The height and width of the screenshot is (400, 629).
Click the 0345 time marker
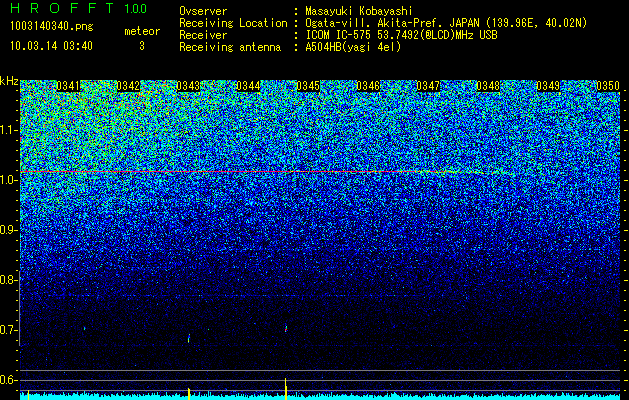308,86
